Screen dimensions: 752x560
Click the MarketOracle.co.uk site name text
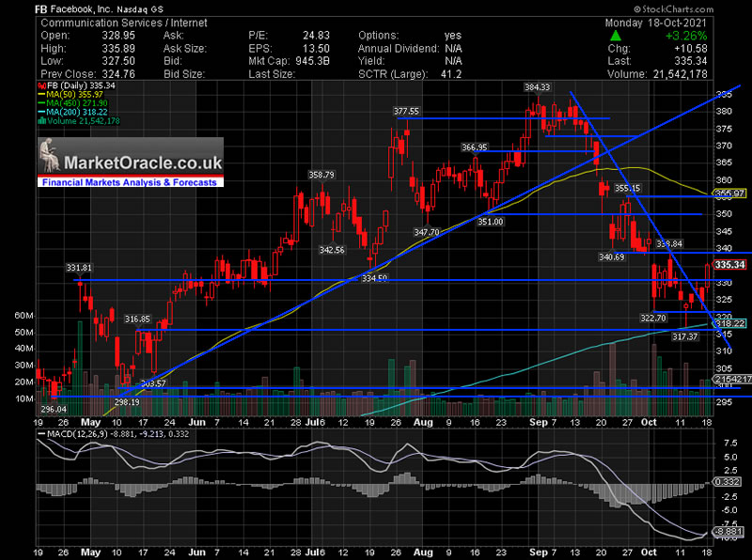point(145,161)
